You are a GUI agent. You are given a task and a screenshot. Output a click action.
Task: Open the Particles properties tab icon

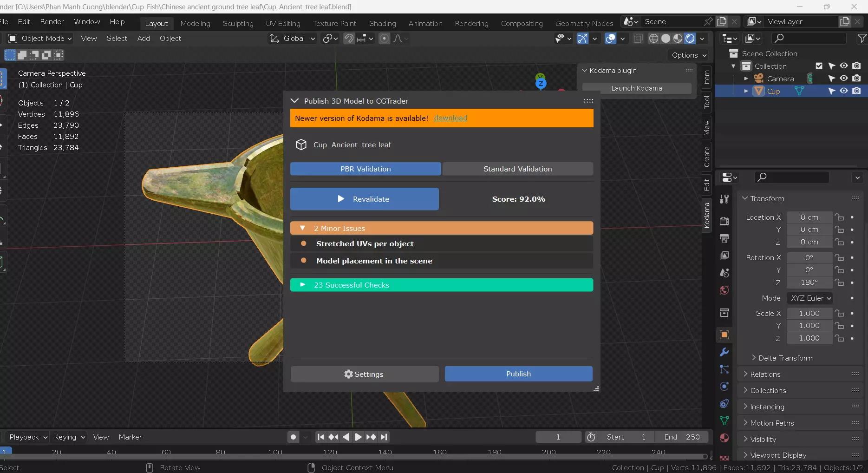click(724, 369)
